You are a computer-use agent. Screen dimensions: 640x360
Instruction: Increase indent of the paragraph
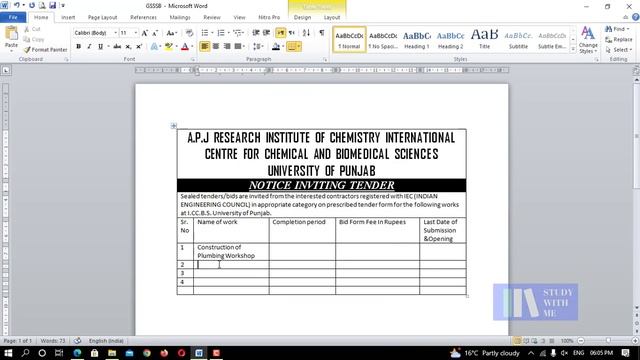(267, 33)
